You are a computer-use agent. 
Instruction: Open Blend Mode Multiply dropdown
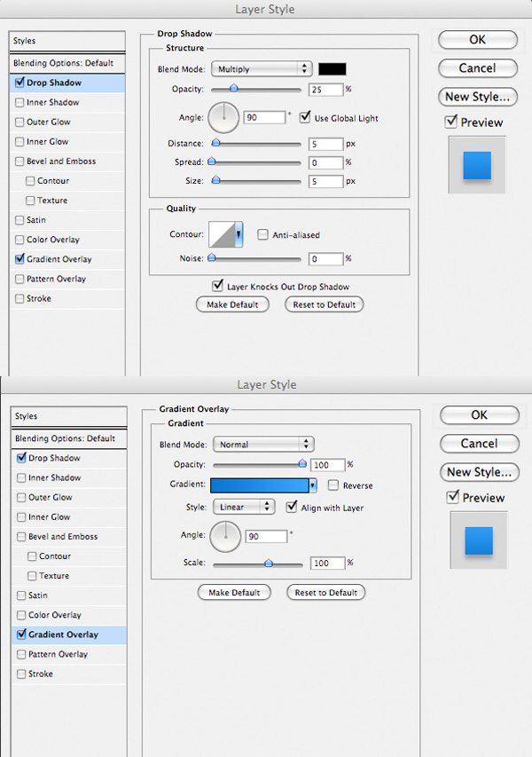(x=262, y=69)
